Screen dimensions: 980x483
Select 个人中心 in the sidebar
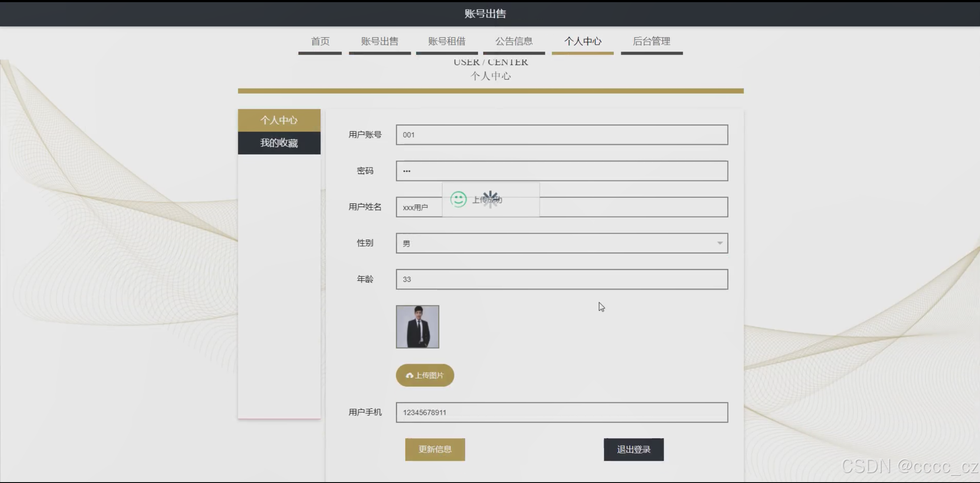(x=279, y=120)
